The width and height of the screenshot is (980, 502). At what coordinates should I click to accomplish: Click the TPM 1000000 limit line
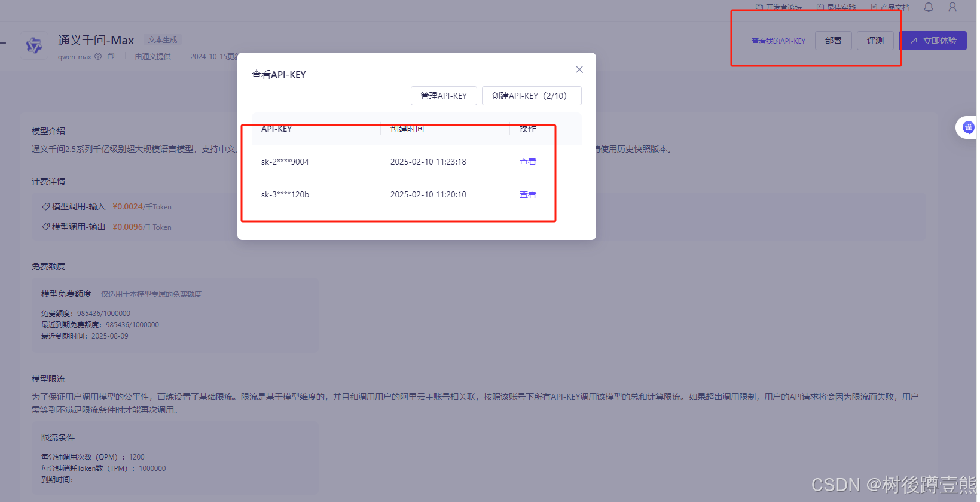point(103,468)
